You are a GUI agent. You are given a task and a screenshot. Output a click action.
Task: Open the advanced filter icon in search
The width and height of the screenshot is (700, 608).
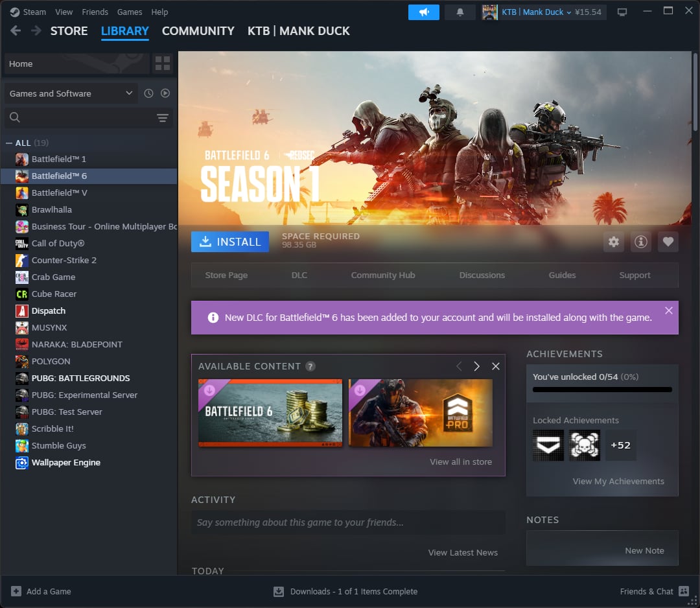coord(162,117)
